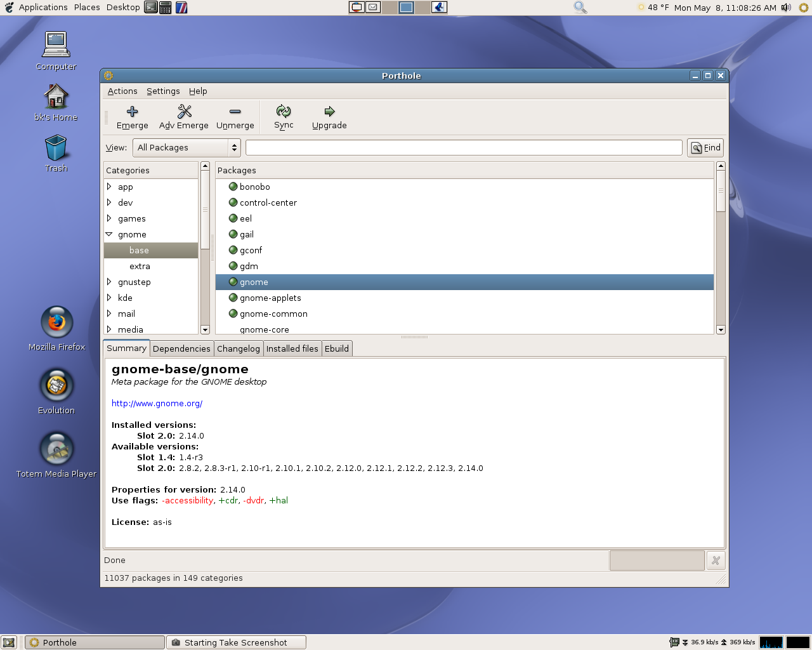The width and height of the screenshot is (812, 650).
Task: Open Adv Emerge tools icon
Action: [x=184, y=112]
